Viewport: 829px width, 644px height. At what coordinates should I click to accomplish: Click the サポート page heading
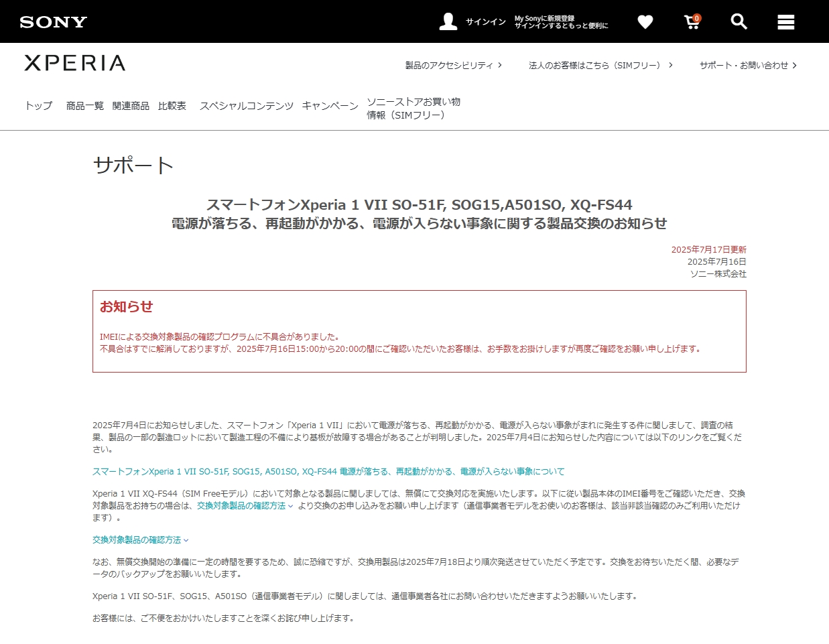[x=133, y=165]
